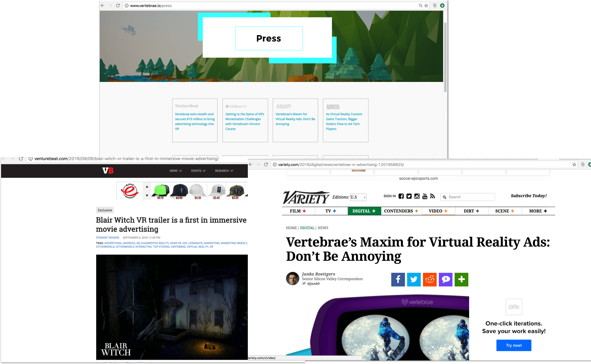Share the Variety article on Reddit
This screenshot has height=364, width=591.
point(430,279)
